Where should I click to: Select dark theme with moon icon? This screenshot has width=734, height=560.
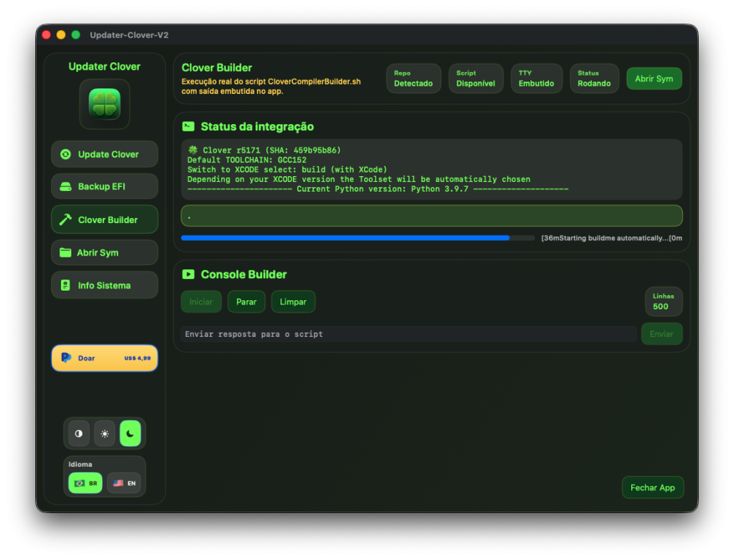[130, 434]
